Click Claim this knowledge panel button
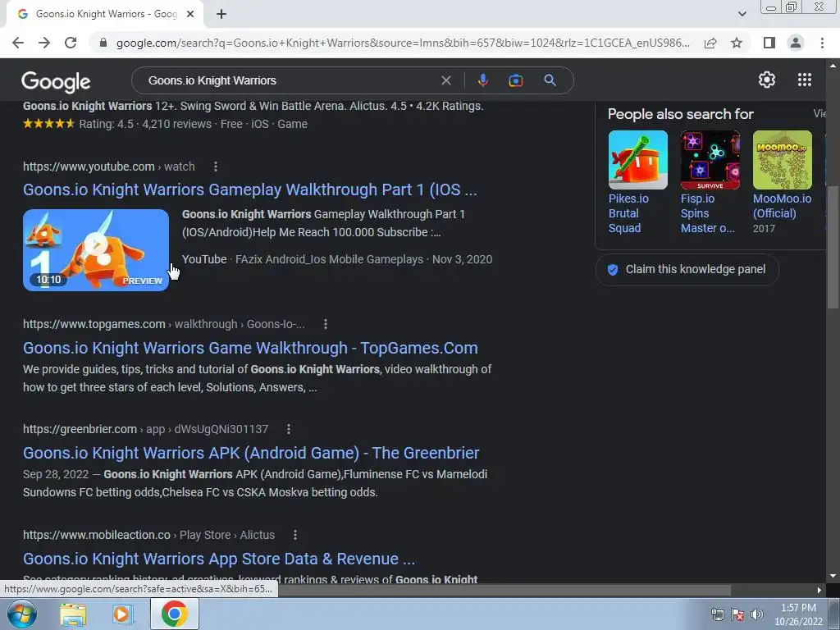This screenshot has width=840, height=630. point(687,269)
